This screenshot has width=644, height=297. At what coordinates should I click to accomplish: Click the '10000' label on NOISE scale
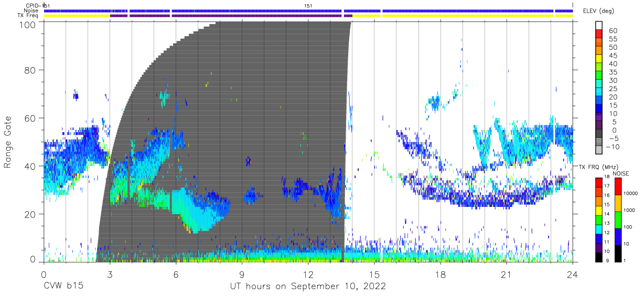point(631,193)
